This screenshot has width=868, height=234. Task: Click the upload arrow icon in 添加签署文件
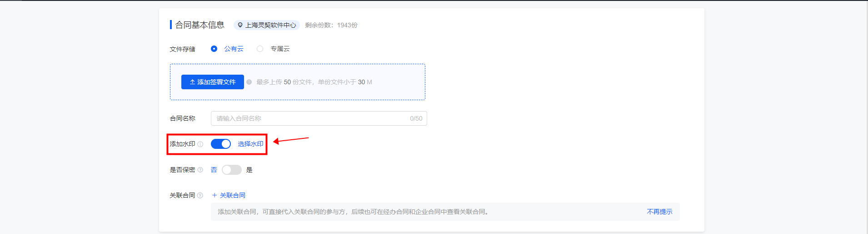[193, 82]
